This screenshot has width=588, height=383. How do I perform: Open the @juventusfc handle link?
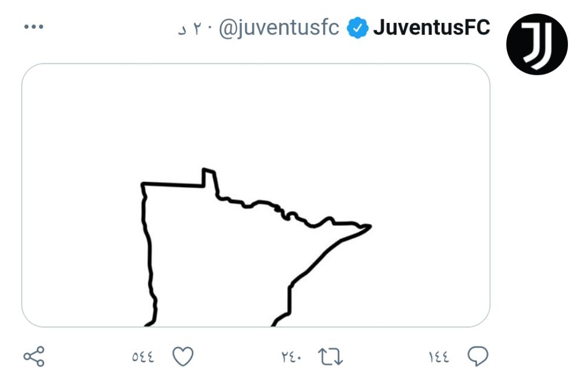click(279, 28)
